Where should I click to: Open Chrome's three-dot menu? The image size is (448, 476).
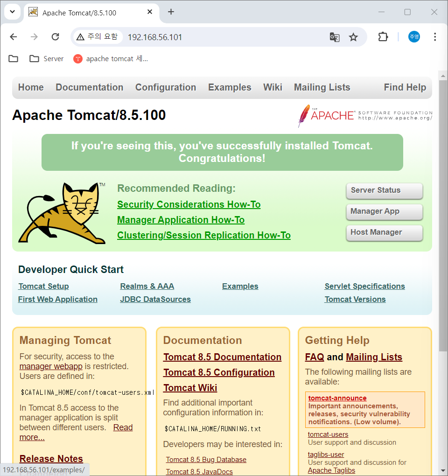tap(435, 37)
